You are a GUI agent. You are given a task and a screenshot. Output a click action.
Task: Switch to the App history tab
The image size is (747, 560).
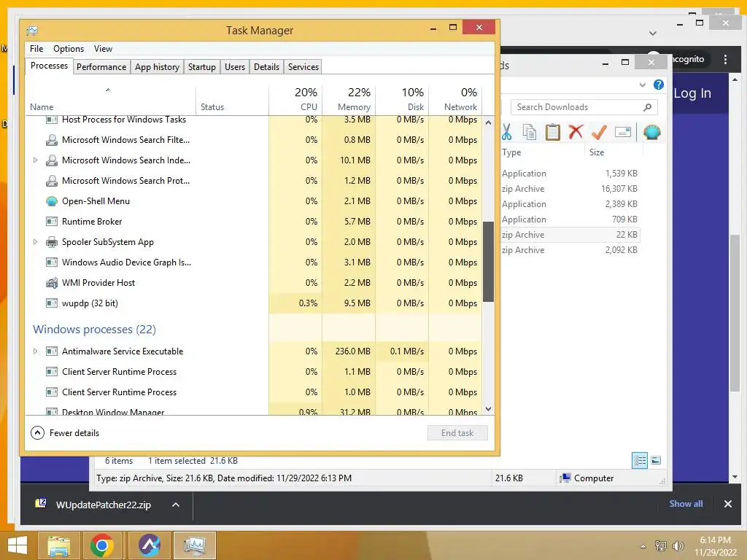click(158, 66)
